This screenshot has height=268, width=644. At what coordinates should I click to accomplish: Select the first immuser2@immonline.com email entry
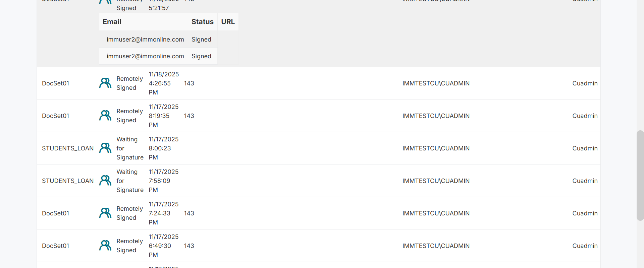tap(145, 40)
